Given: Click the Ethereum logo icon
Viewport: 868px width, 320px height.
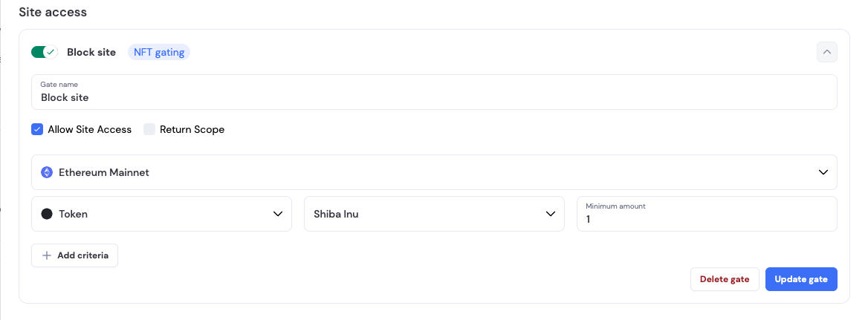Looking at the screenshot, I should [47, 172].
